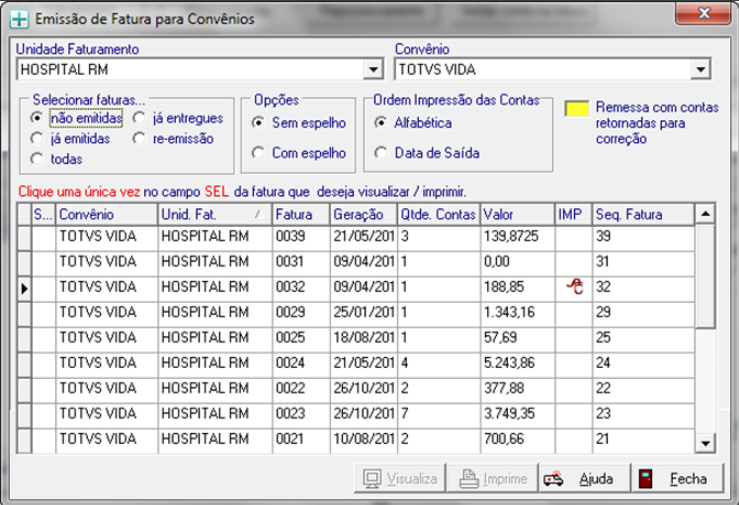This screenshot has height=505, width=739.
Task: Click the green plus icon in title bar
Action: click(x=19, y=19)
